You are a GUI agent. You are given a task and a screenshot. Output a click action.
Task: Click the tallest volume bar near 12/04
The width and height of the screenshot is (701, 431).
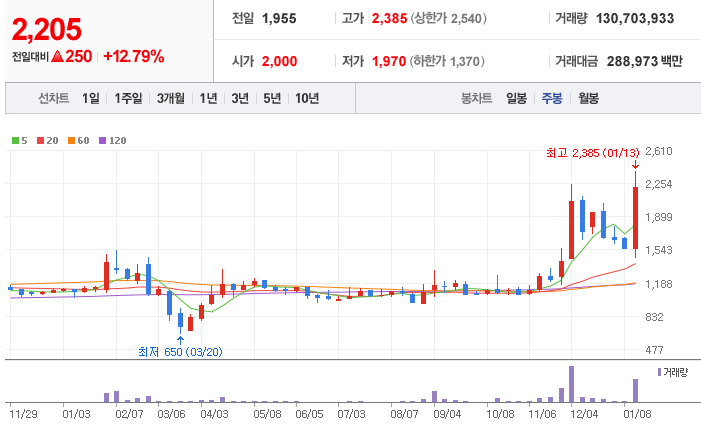(x=571, y=384)
